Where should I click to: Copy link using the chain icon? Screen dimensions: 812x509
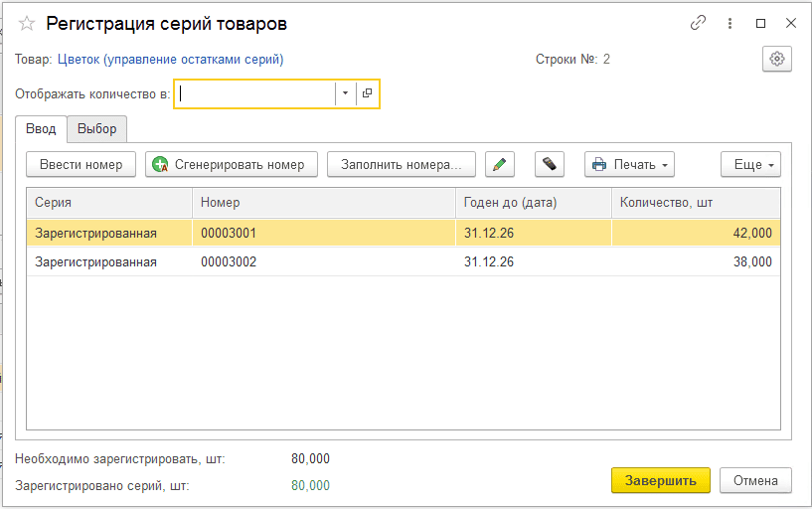[x=698, y=23]
